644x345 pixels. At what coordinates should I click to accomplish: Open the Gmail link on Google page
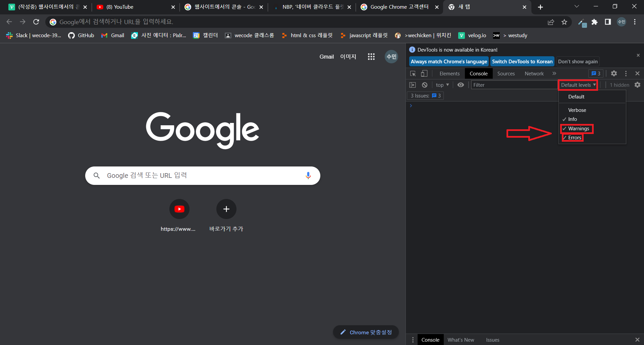(326, 57)
